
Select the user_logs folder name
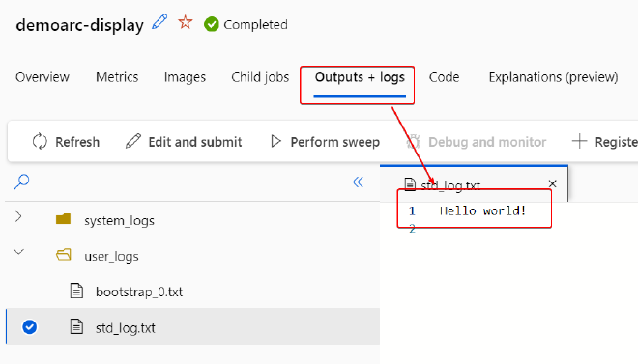(111, 256)
